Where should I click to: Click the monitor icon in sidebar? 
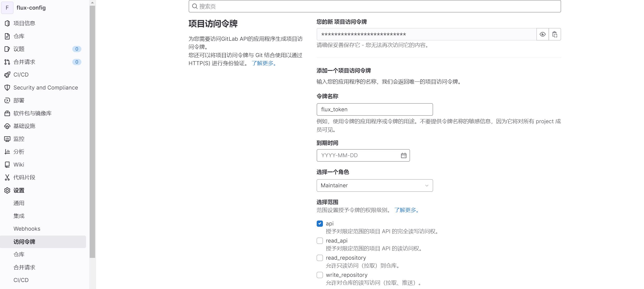(7, 139)
